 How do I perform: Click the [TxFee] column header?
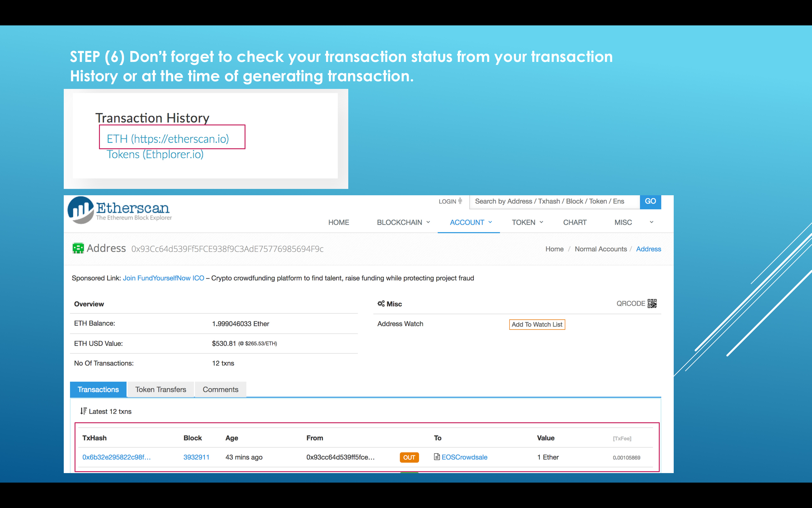click(x=622, y=438)
